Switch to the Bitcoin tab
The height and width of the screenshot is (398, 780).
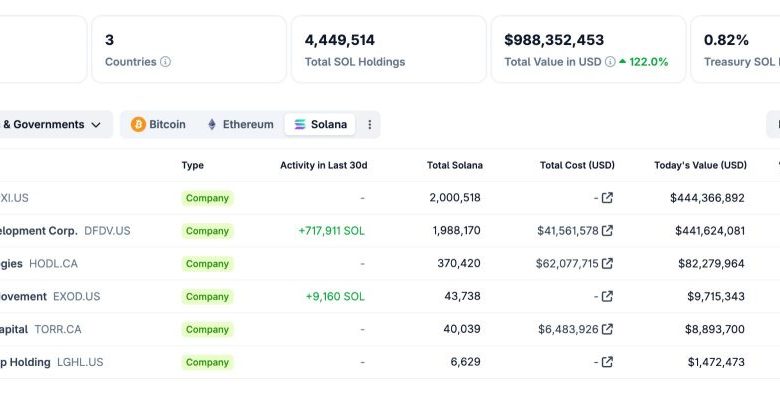[158, 124]
